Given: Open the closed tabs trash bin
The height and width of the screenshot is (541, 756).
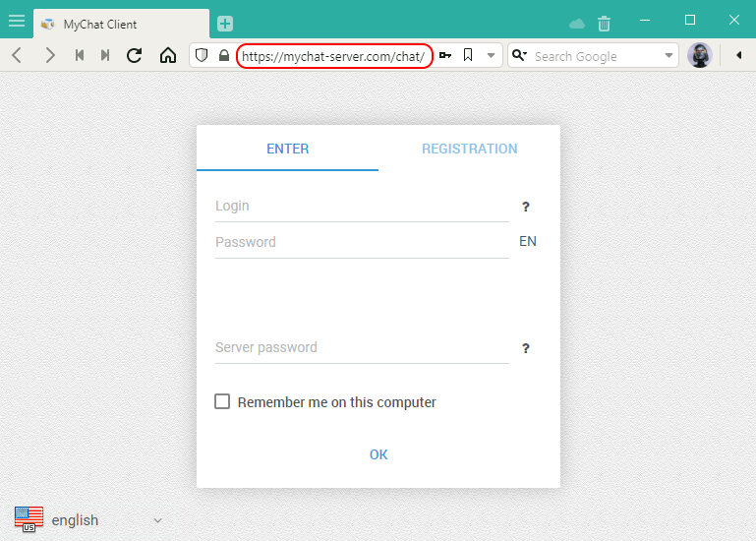Looking at the screenshot, I should coord(604,24).
